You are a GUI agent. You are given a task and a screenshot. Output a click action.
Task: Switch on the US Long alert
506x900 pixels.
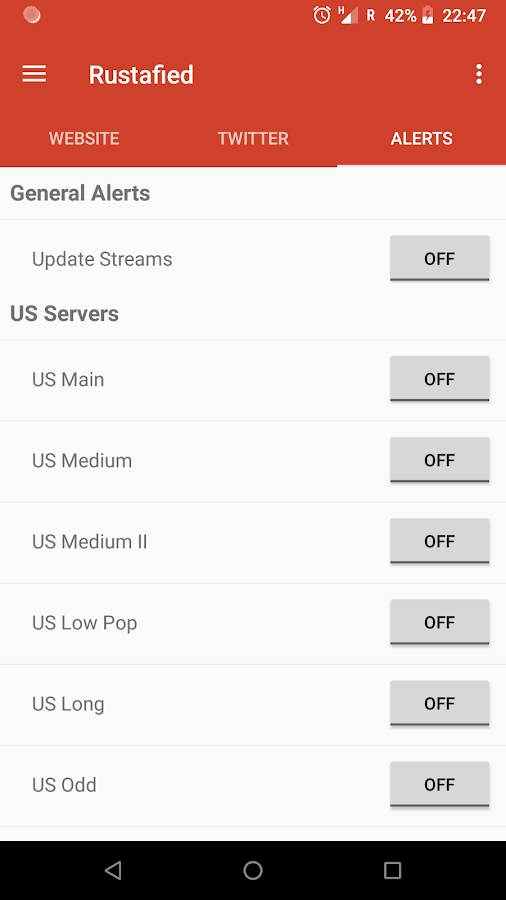click(x=439, y=703)
